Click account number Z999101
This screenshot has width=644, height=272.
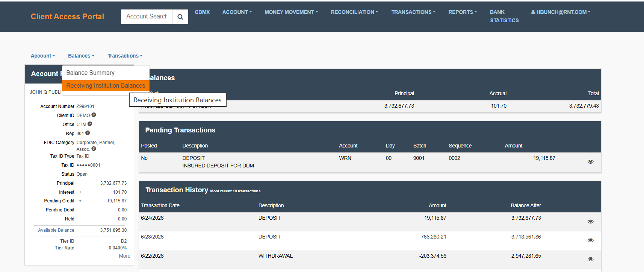point(85,106)
